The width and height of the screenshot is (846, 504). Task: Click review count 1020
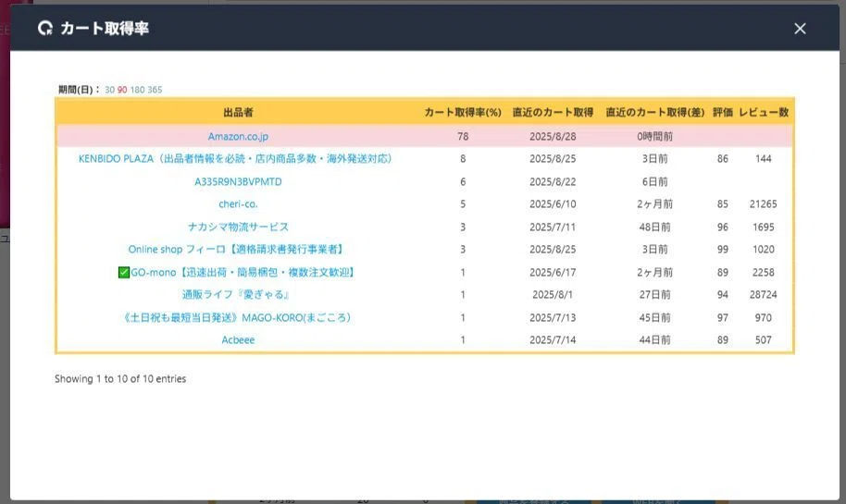click(764, 249)
